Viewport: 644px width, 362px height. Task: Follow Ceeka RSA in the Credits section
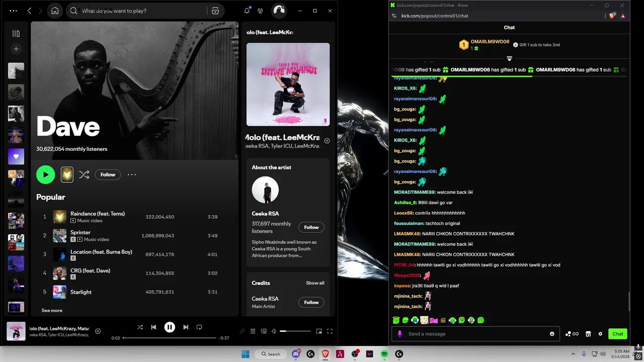[x=311, y=302]
